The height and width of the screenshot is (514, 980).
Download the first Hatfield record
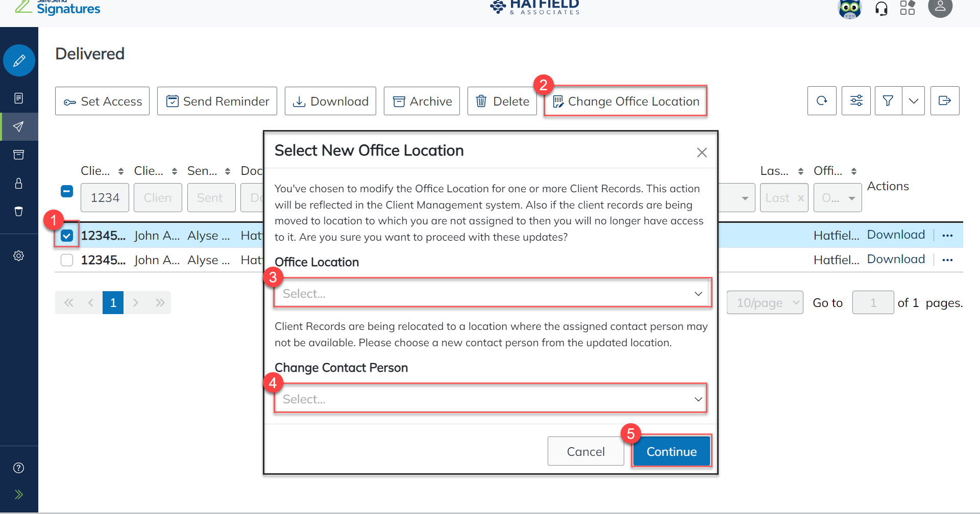coord(896,234)
